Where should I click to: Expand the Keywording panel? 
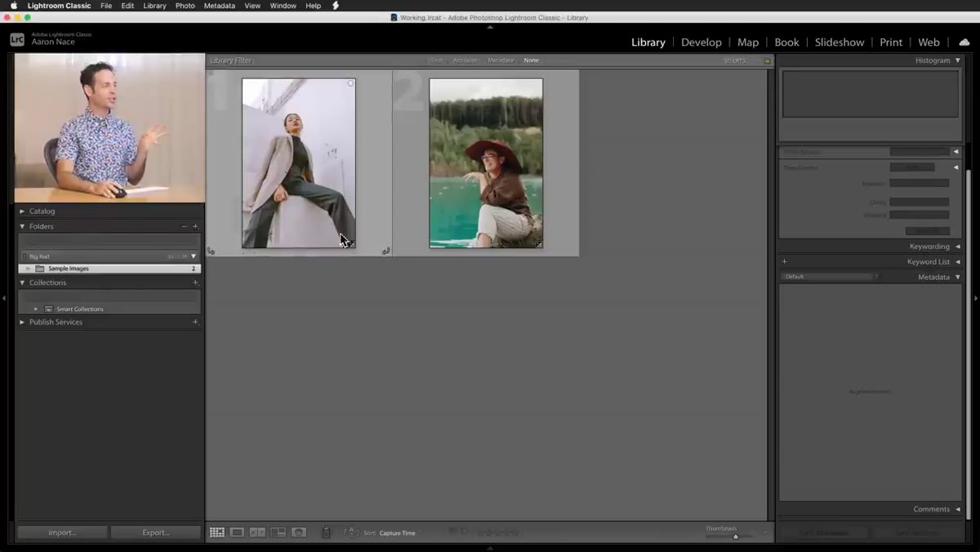pyautogui.click(x=958, y=246)
